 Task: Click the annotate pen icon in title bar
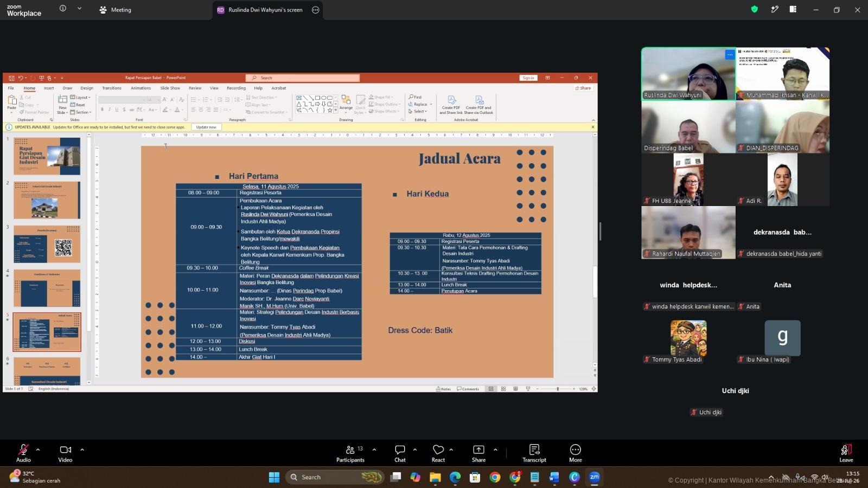click(775, 9)
